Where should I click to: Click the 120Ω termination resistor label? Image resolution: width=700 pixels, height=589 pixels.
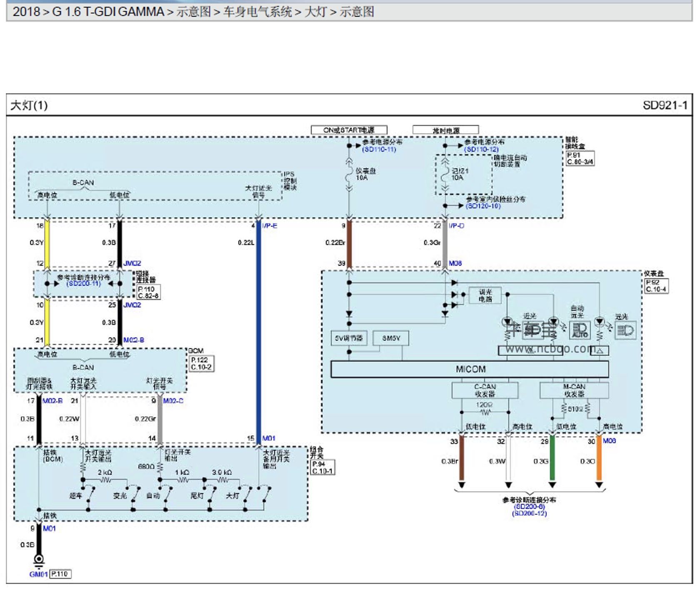(x=484, y=405)
